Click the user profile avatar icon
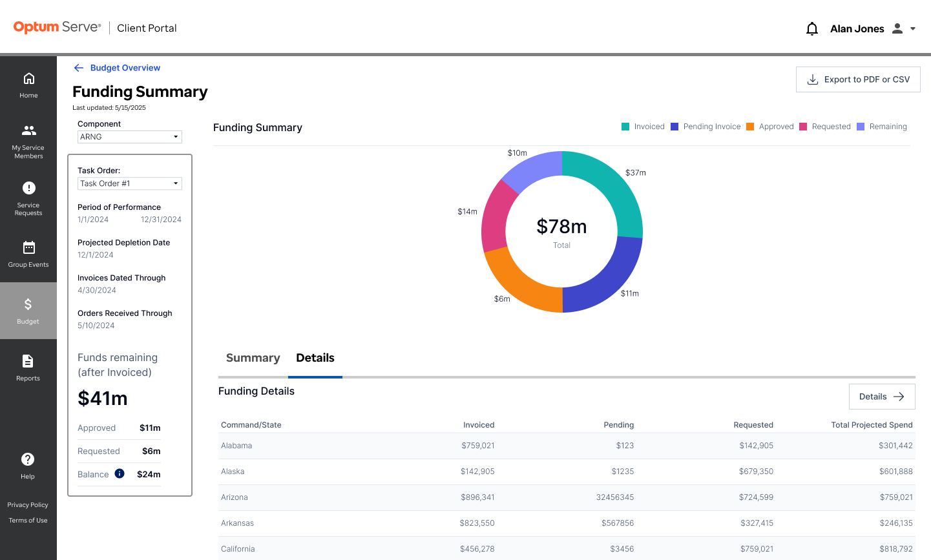The height and width of the screenshot is (560, 931). 897,28
